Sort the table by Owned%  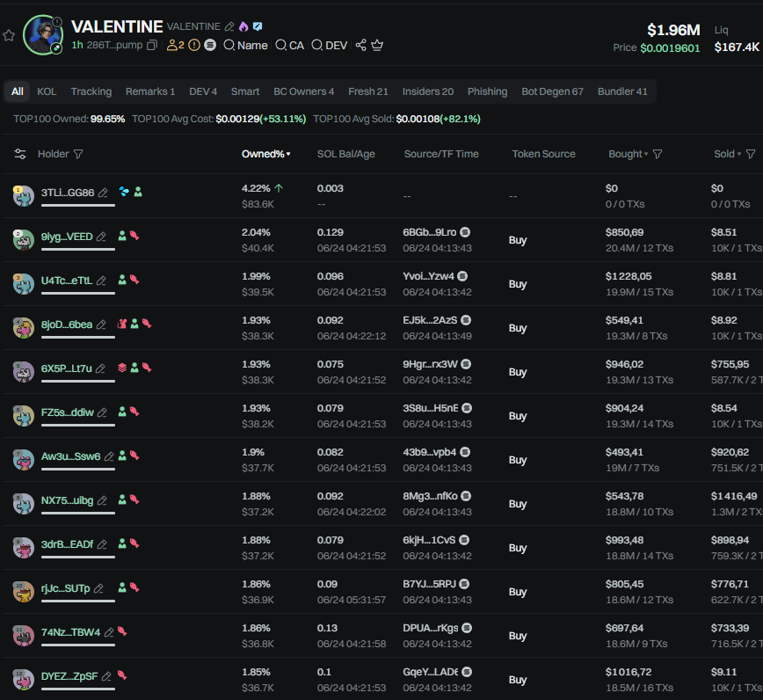coord(265,154)
